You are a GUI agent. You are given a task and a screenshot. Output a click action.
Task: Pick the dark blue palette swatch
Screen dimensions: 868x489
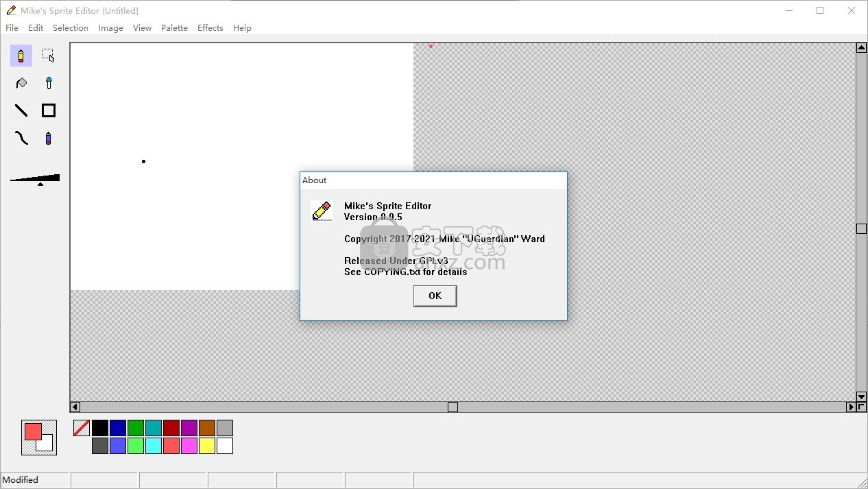point(118,428)
